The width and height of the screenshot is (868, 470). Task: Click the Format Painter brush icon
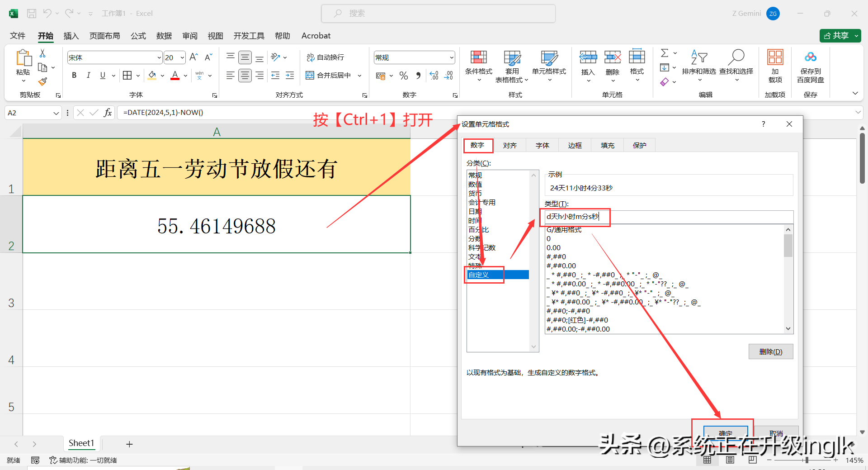point(42,81)
